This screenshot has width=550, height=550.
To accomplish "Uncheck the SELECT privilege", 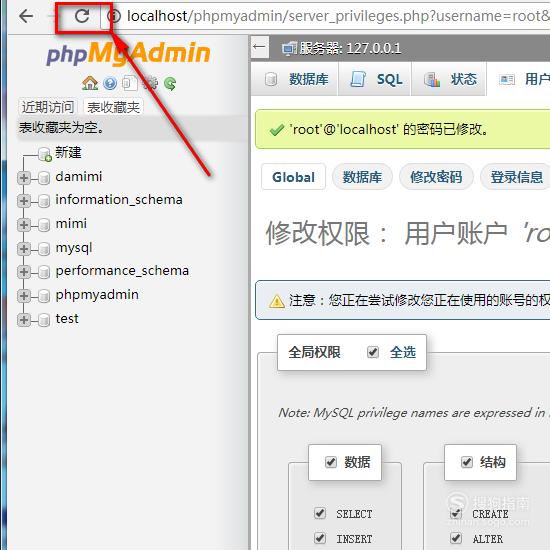I will (320, 513).
